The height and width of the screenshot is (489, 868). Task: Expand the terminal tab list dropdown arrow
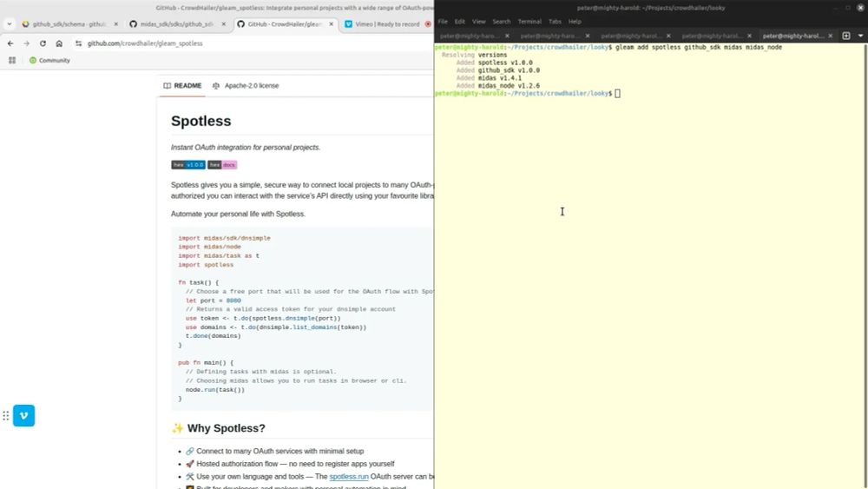coord(860,36)
